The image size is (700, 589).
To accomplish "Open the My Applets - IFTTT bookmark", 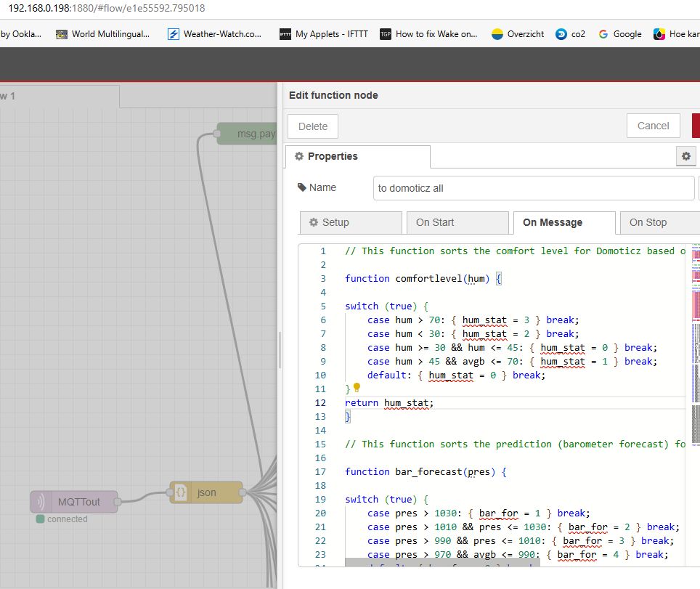I will pos(324,34).
